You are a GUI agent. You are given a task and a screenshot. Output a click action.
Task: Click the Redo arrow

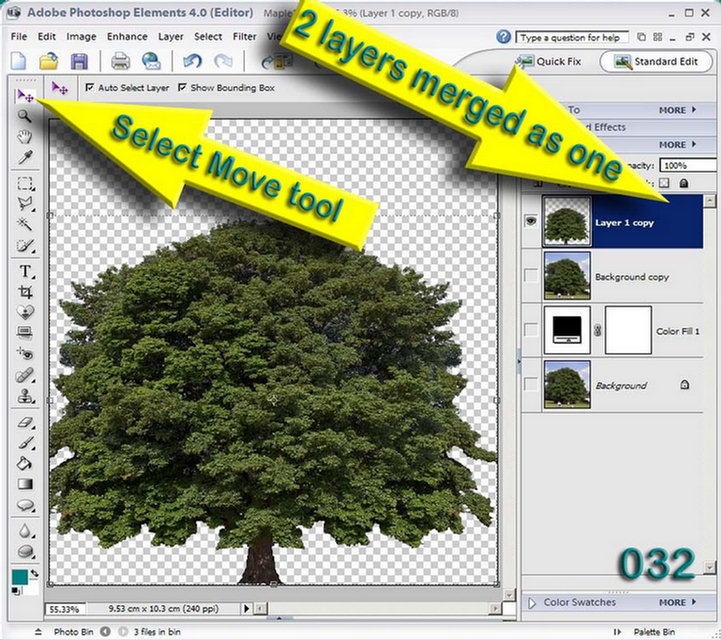click(224, 62)
